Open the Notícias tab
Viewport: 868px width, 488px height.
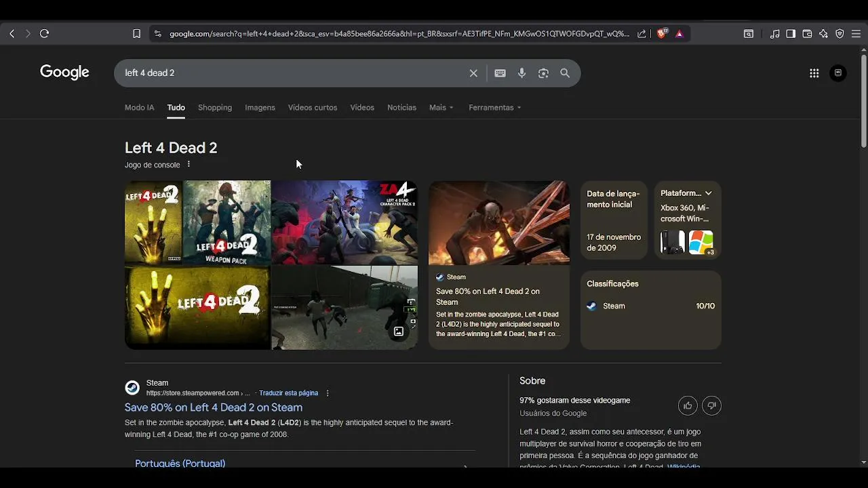pyautogui.click(x=401, y=108)
